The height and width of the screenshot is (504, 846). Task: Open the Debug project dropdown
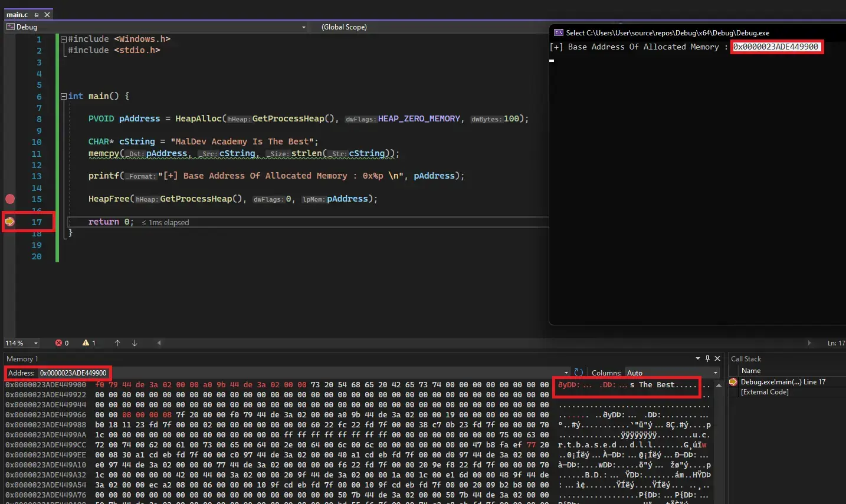tap(303, 27)
